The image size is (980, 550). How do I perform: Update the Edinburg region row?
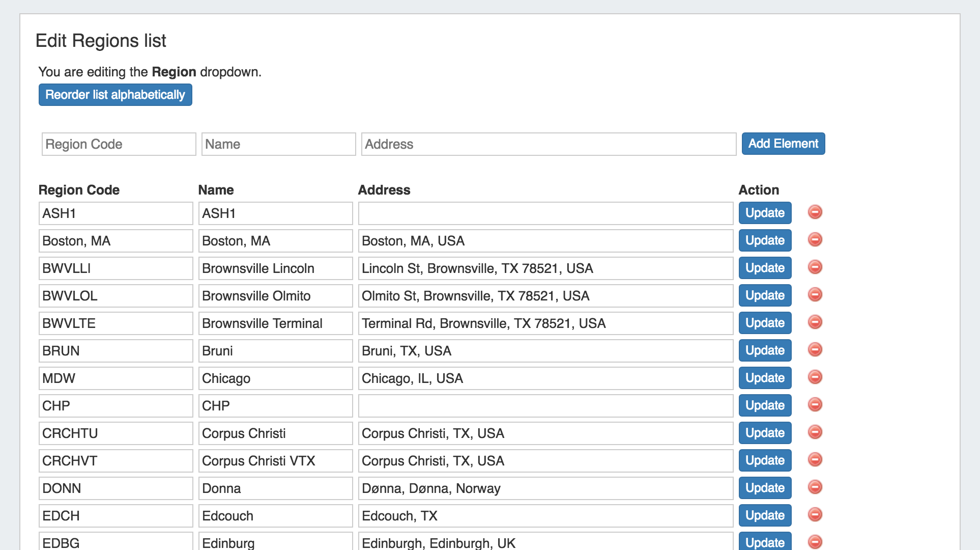764,542
